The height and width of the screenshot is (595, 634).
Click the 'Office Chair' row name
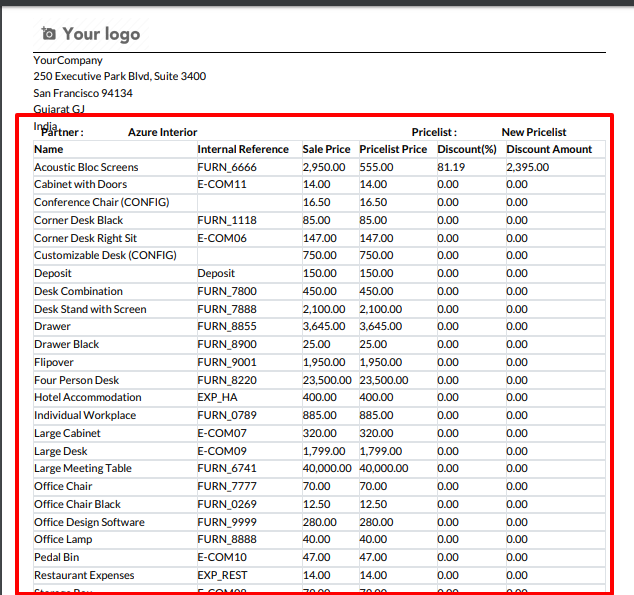[63, 486]
